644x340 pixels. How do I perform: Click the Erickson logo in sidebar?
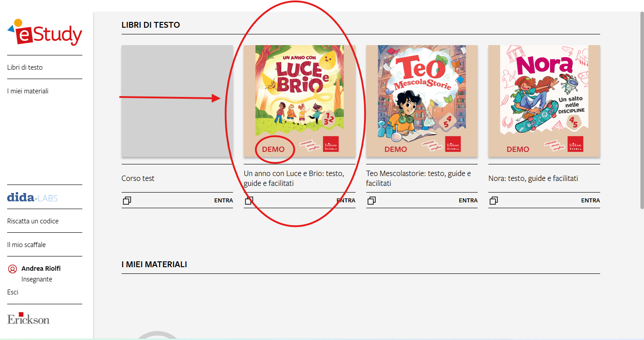coord(28,318)
